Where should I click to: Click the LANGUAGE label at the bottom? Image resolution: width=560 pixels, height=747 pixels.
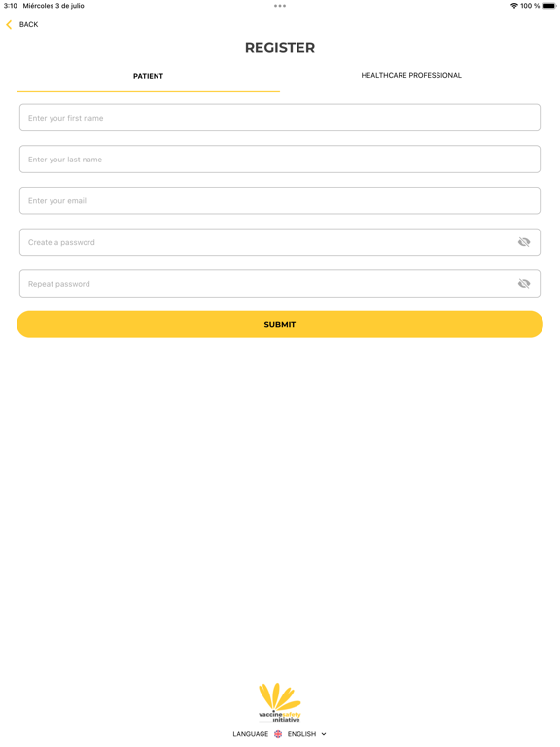[251, 734]
